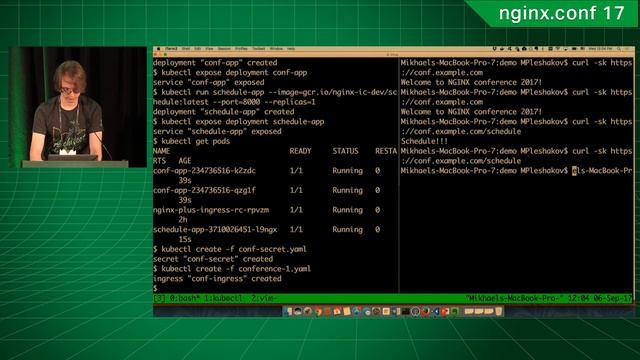
Task: Click the tmux status time 12:04
Action: coord(578,298)
